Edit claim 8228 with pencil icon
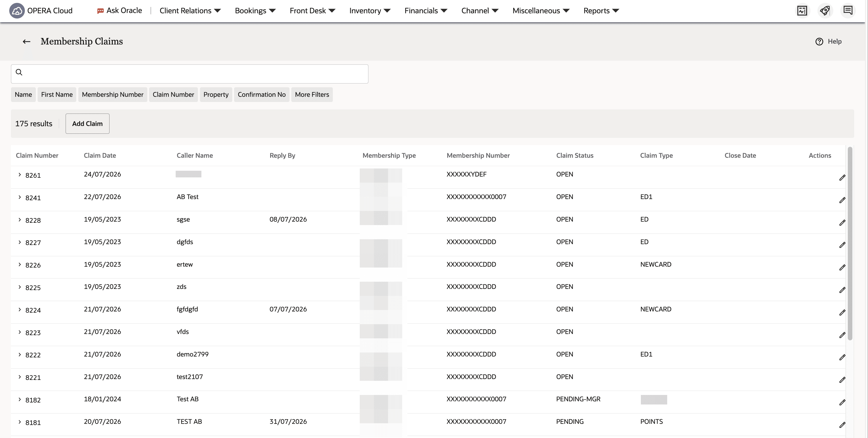 pos(842,223)
